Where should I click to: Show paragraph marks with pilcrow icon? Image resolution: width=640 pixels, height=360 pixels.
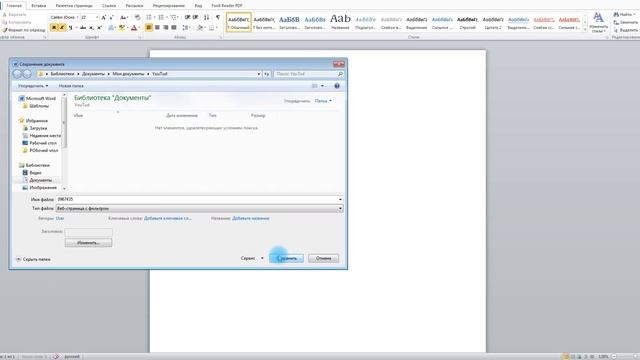coord(218,17)
